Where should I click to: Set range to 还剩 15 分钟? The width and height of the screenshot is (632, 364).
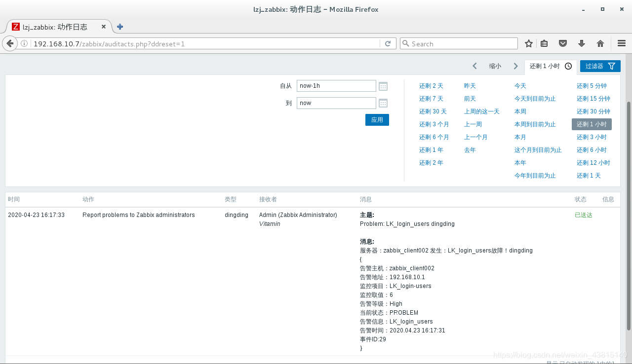pos(593,99)
